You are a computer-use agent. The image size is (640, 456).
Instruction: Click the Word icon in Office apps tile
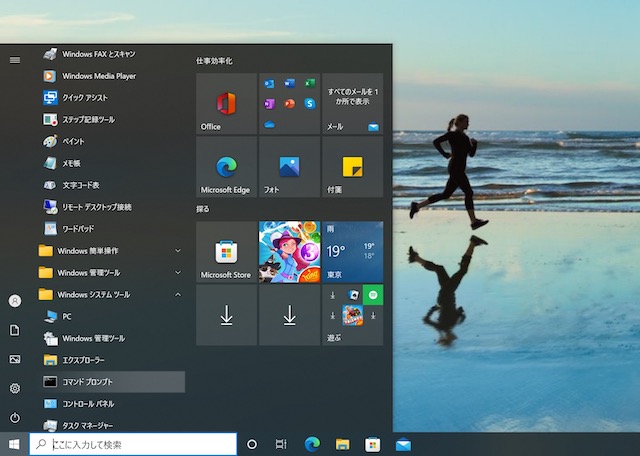pos(289,83)
